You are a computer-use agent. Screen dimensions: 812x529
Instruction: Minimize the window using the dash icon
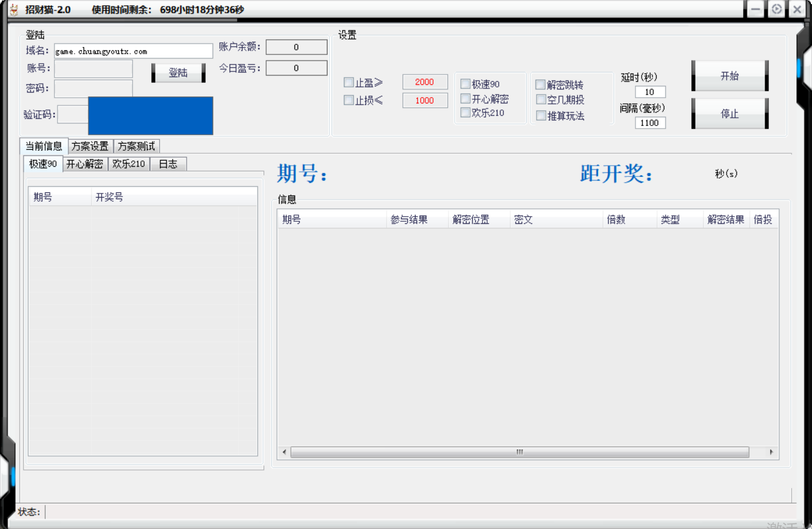point(755,9)
